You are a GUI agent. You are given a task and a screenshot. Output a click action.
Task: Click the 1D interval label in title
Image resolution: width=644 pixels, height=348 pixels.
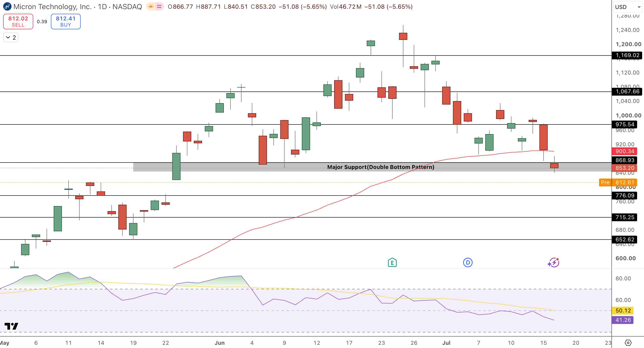click(102, 6)
